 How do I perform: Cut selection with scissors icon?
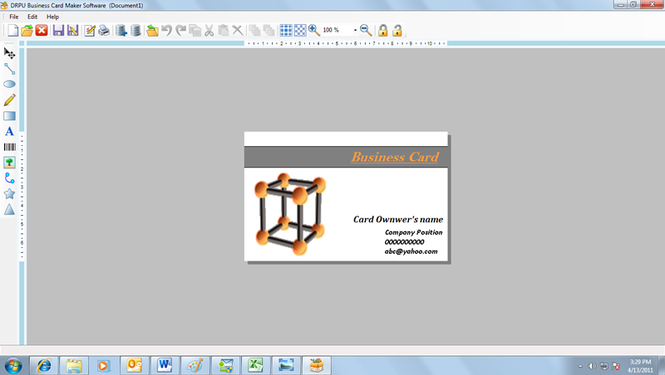(209, 31)
